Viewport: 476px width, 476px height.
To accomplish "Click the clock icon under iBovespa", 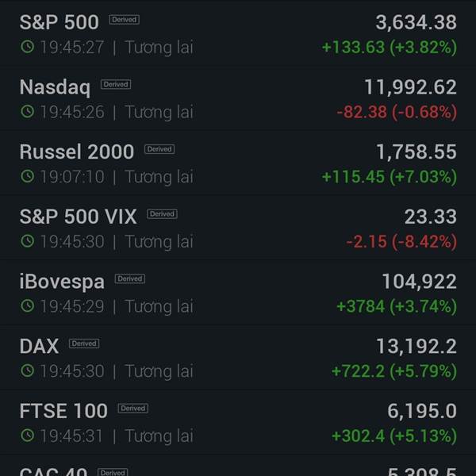I will point(27,306).
